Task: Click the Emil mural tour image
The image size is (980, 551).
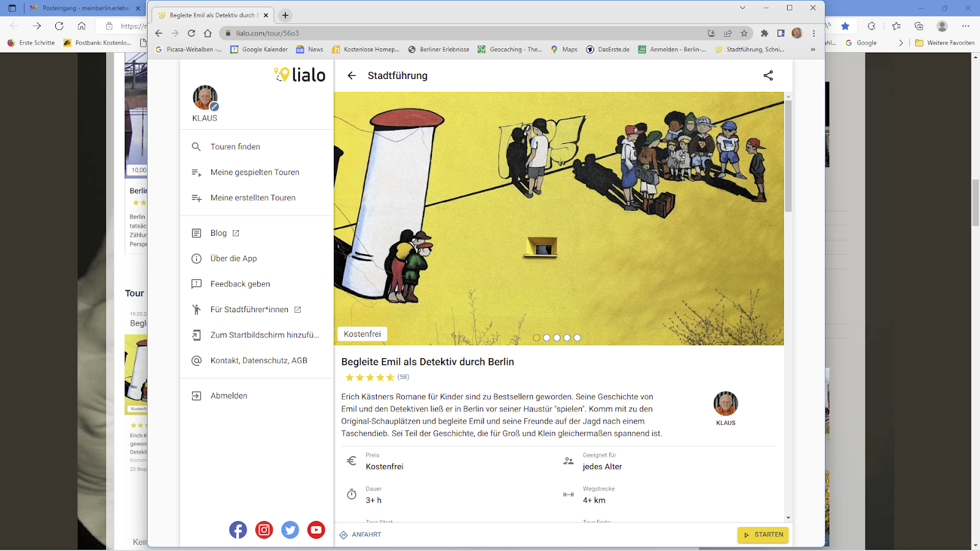Action: tap(559, 219)
